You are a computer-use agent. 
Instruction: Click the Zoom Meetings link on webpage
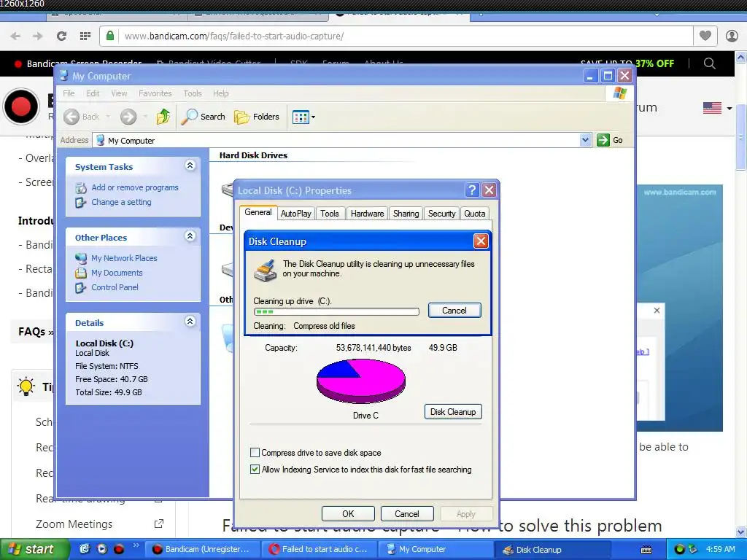74,524
